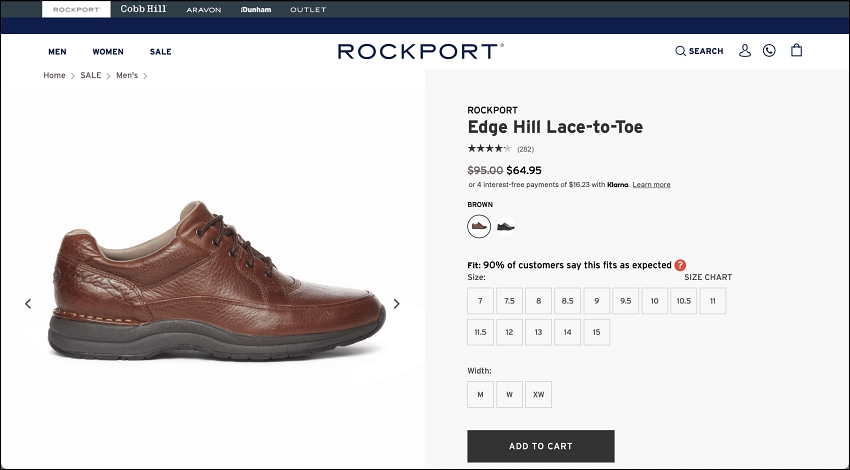Image resolution: width=850 pixels, height=470 pixels.
Task: Switch to the Rockport brand tab
Action: pos(76,9)
